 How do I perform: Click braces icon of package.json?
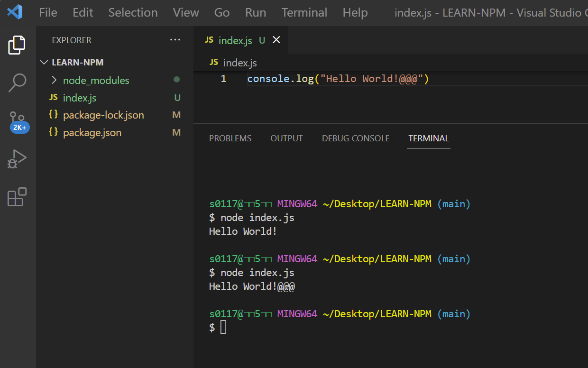(54, 132)
